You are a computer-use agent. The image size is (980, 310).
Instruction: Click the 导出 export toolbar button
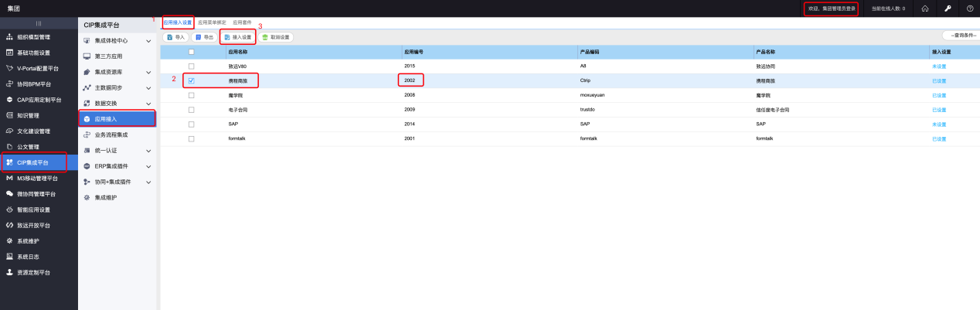click(203, 37)
